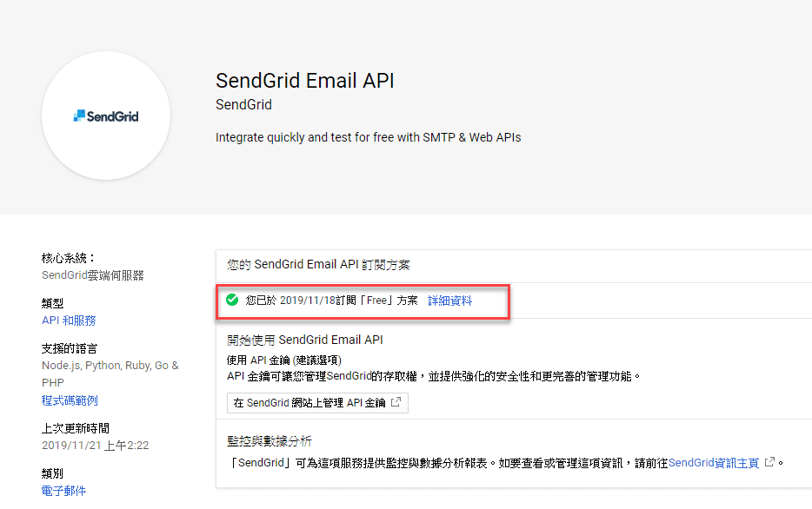Open the SendGrid資訊主頁 dashboard link

714,462
